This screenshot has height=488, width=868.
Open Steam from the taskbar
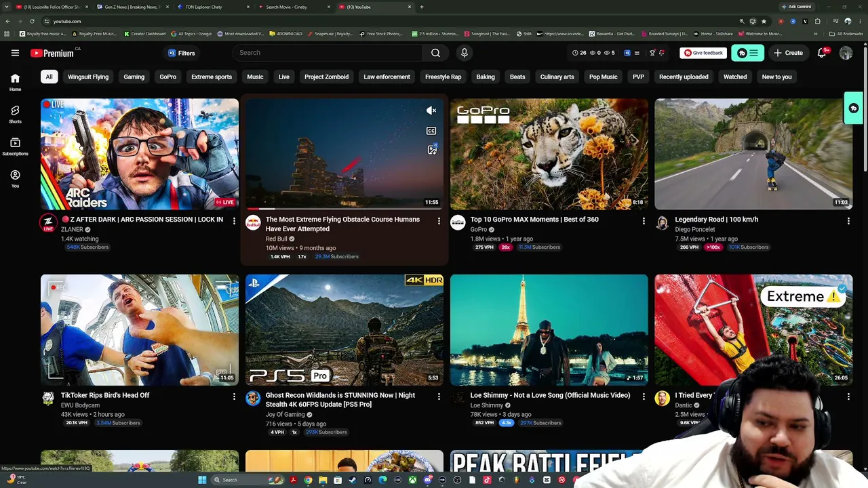tap(353, 480)
